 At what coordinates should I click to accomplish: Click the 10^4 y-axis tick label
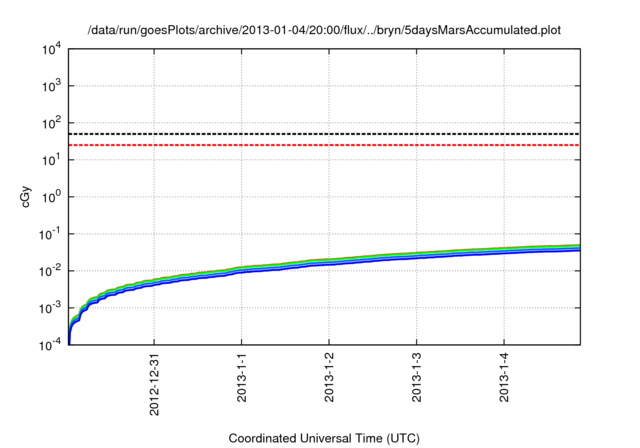[51, 49]
